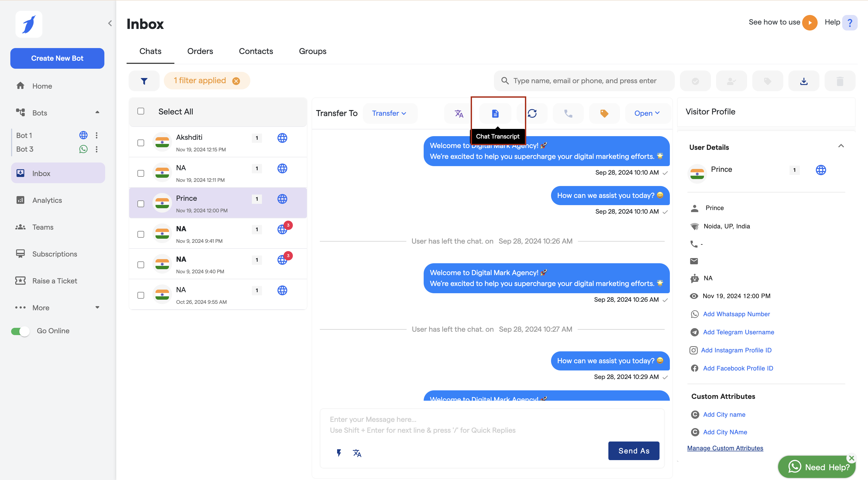The width and height of the screenshot is (868, 480).
Task: Collapse the User Details section
Action: coord(841,146)
